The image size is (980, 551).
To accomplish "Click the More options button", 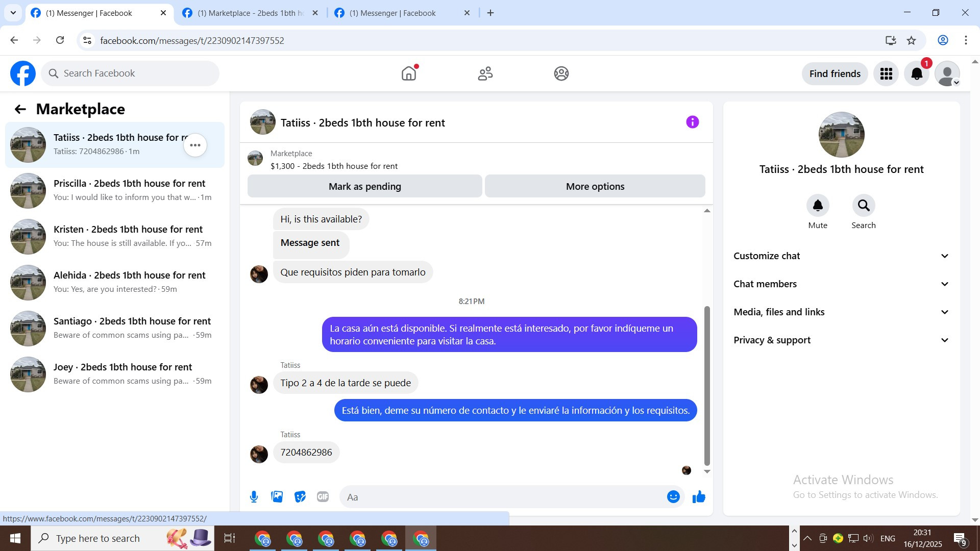I will click(595, 186).
